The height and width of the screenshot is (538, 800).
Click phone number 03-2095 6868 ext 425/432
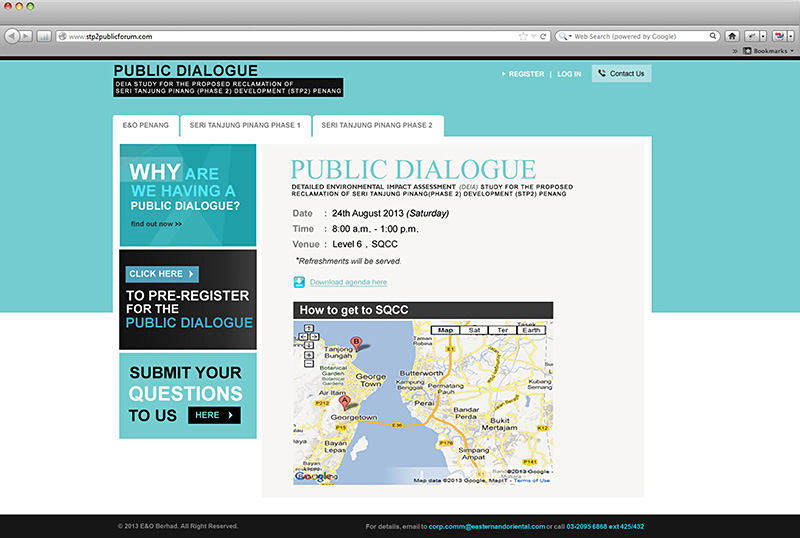[x=605, y=527]
